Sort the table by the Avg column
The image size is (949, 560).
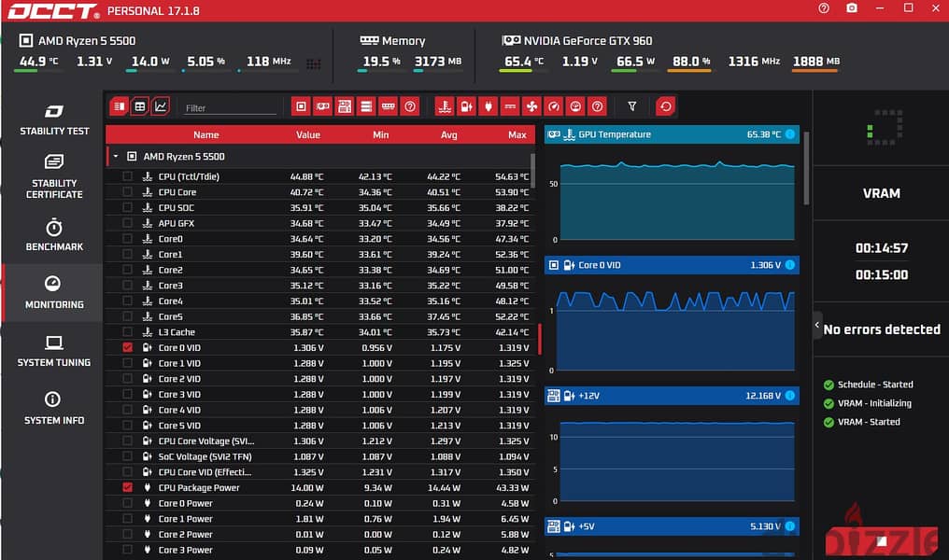click(448, 134)
